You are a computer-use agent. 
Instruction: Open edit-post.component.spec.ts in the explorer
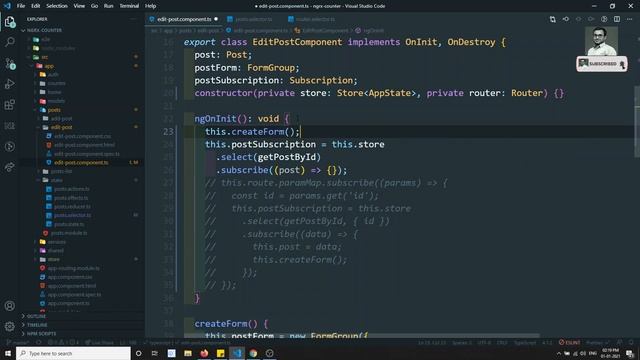pyautogui.click(x=87, y=154)
